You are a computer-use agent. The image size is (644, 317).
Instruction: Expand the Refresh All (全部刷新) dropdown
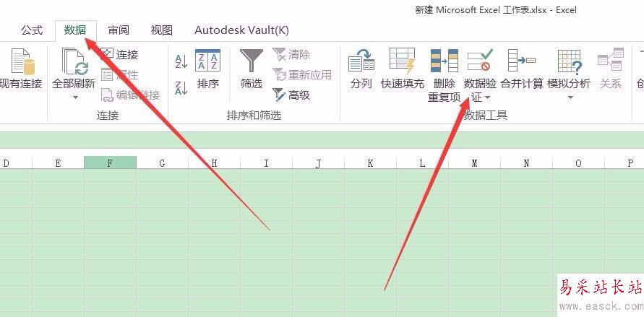point(74,97)
